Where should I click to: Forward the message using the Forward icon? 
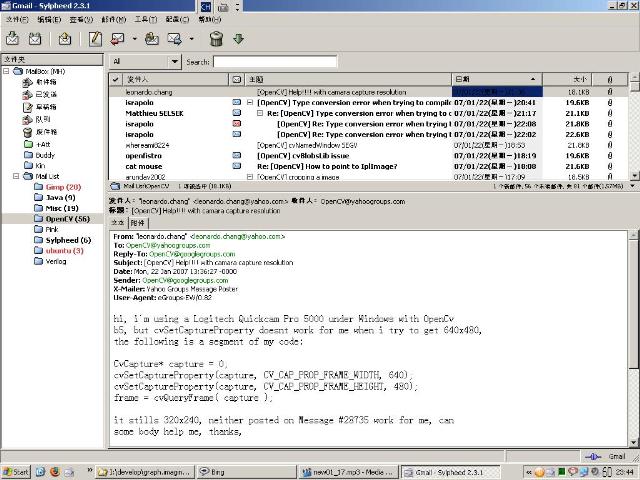click(x=174, y=39)
